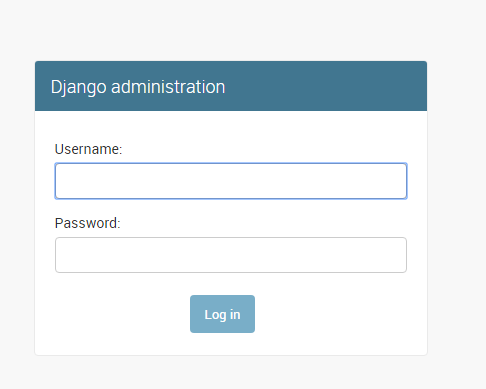Click the left edge of the Username field

tap(60, 181)
